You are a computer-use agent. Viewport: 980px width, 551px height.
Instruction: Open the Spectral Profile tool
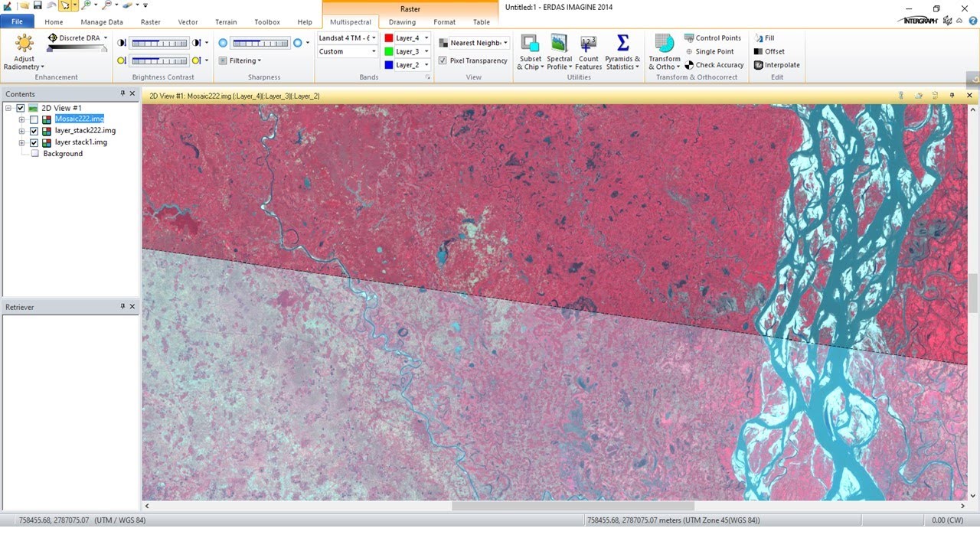point(559,51)
